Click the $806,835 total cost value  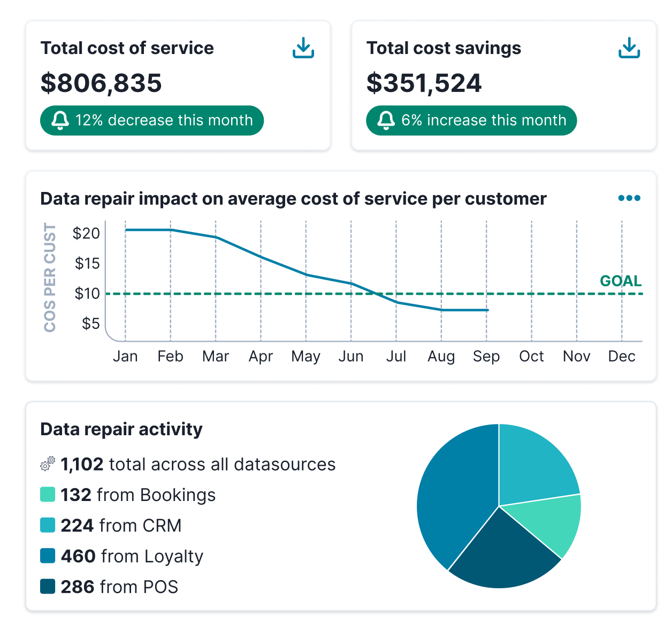[x=101, y=83]
